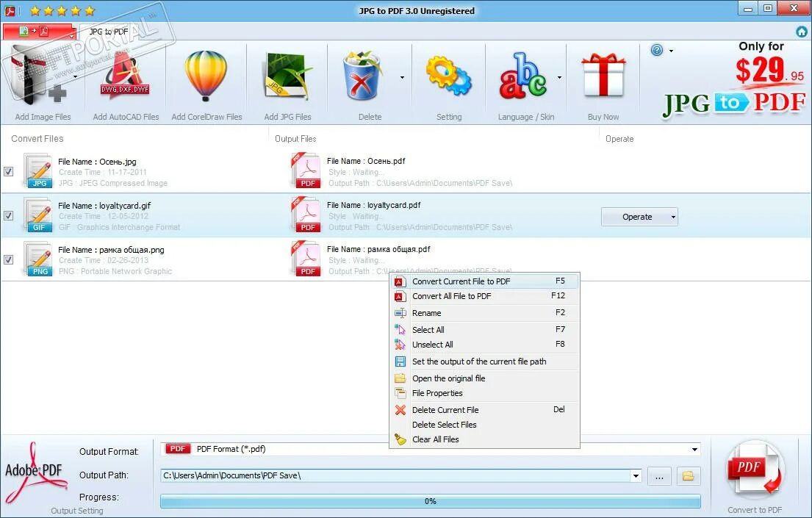This screenshot has height=518, width=812.
Task: Open the arrow next to Language / Skin
Action: click(559, 78)
